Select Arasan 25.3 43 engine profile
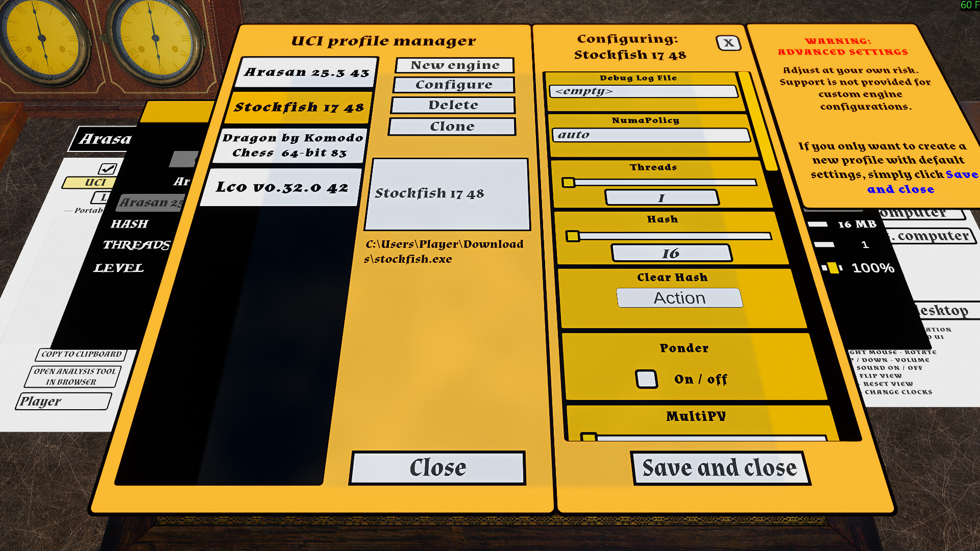This screenshot has height=551, width=980. (x=306, y=72)
